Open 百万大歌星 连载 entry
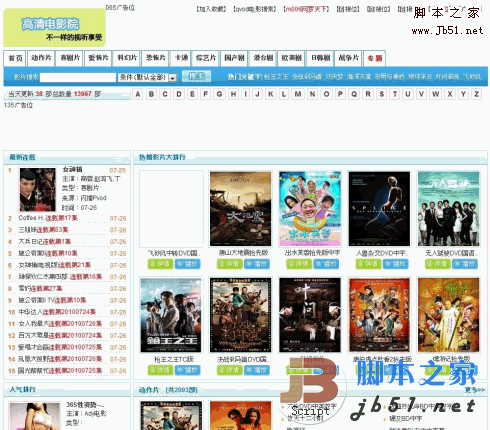The width and height of the screenshot is (490, 430). point(60,335)
